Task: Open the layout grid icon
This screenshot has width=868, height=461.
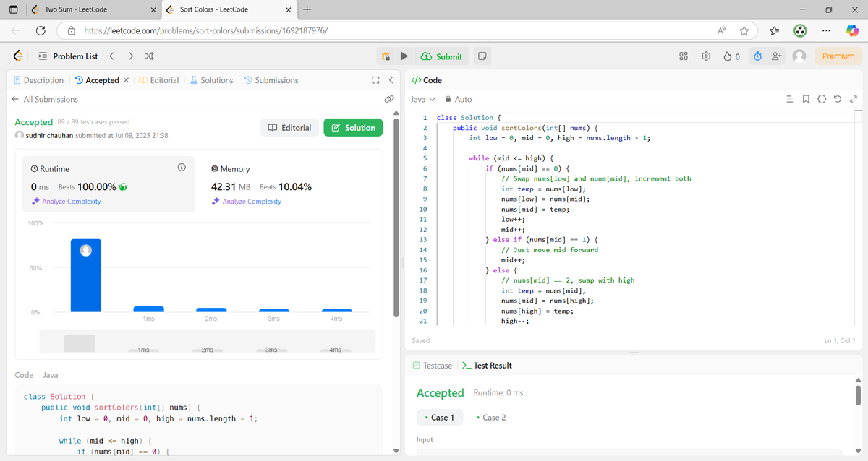Action: (x=684, y=56)
